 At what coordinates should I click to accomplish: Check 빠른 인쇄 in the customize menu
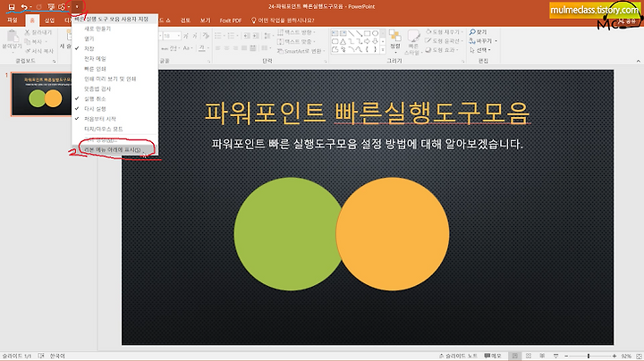click(x=114, y=69)
